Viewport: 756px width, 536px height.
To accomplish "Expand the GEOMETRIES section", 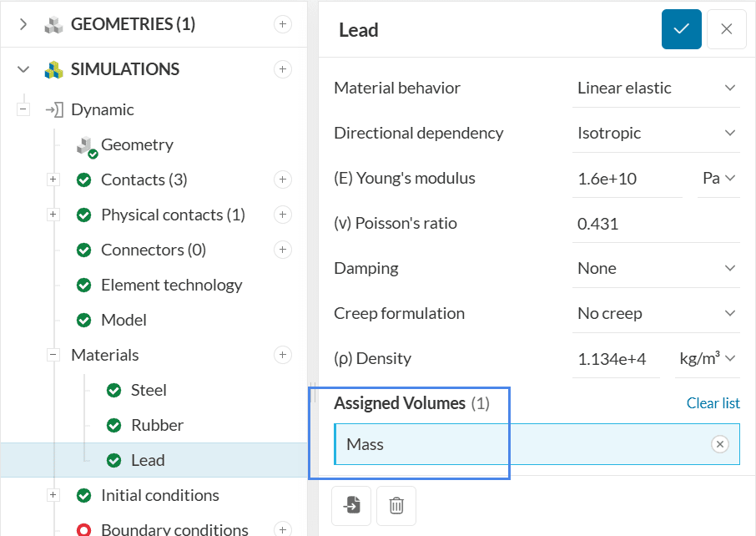I will click(x=23, y=24).
